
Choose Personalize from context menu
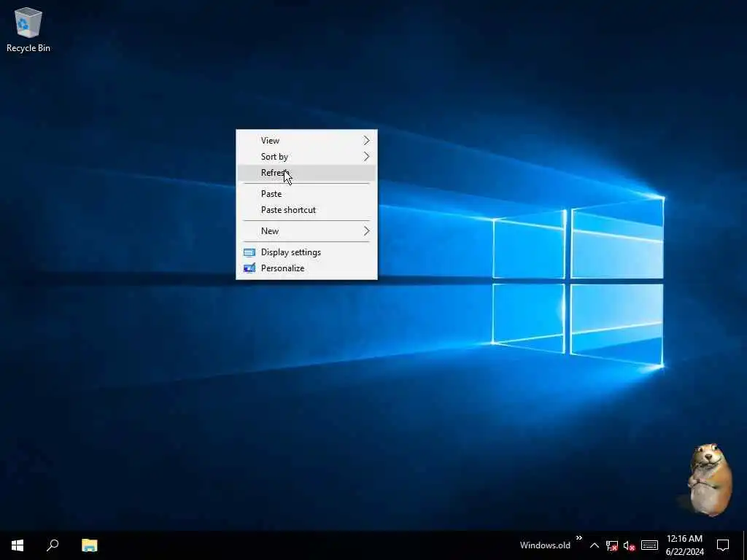point(306,268)
